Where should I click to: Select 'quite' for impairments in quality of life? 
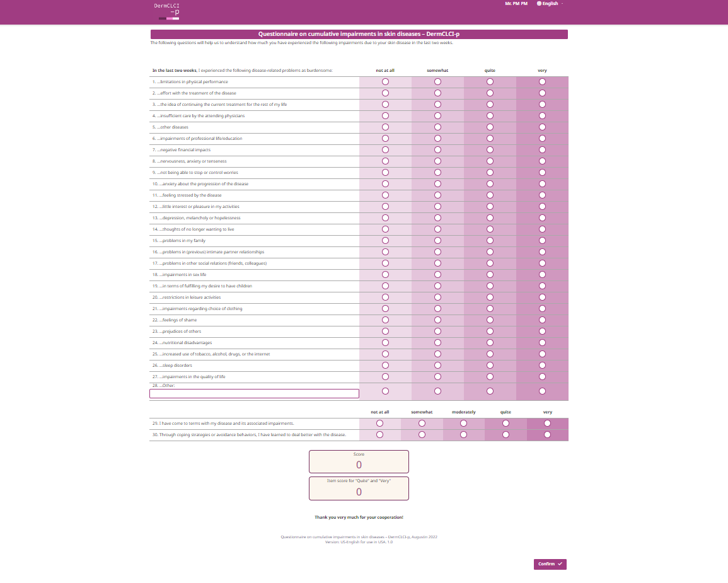[490, 377]
